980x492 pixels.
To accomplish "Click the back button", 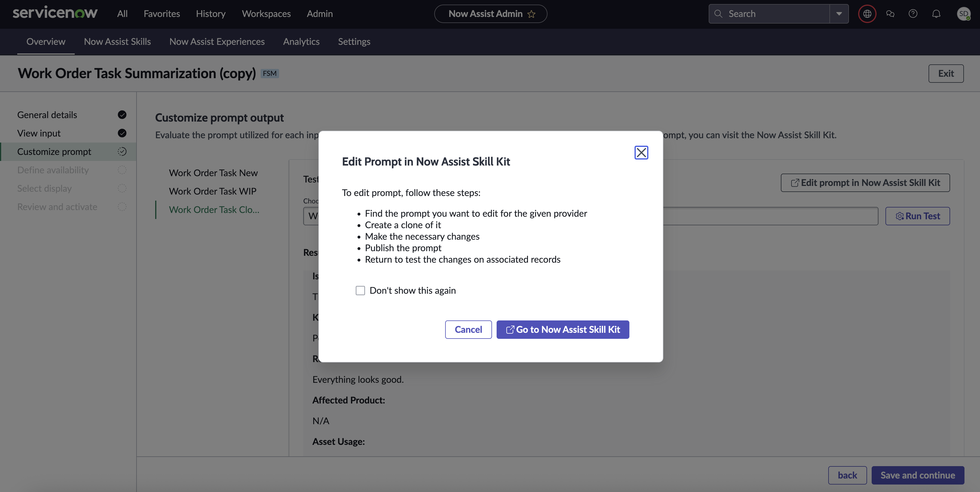I will tap(847, 475).
